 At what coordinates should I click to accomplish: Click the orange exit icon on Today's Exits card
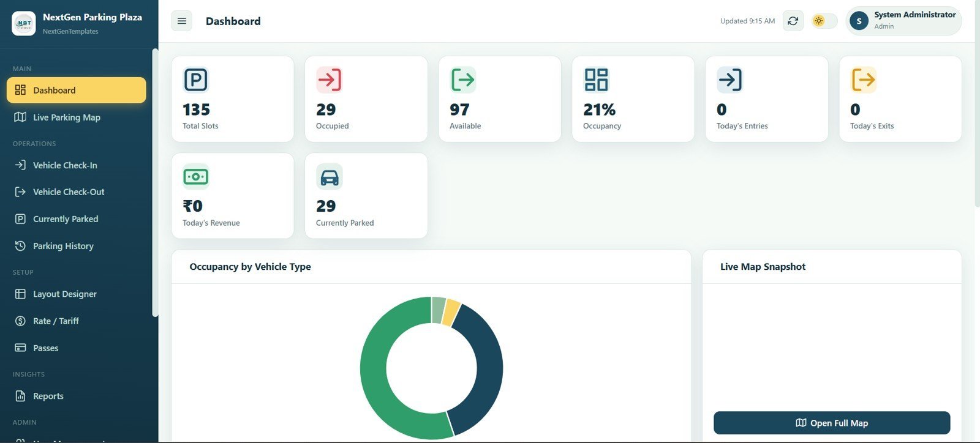pyautogui.click(x=863, y=80)
